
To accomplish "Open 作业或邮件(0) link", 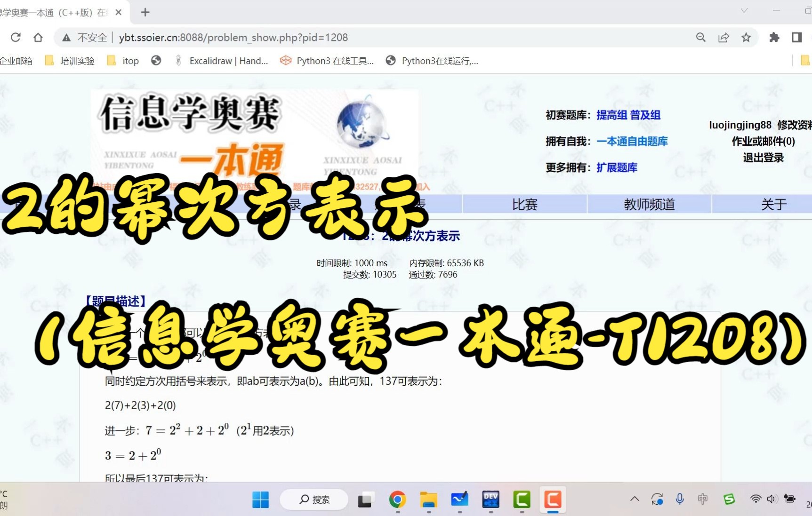I will [x=763, y=141].
